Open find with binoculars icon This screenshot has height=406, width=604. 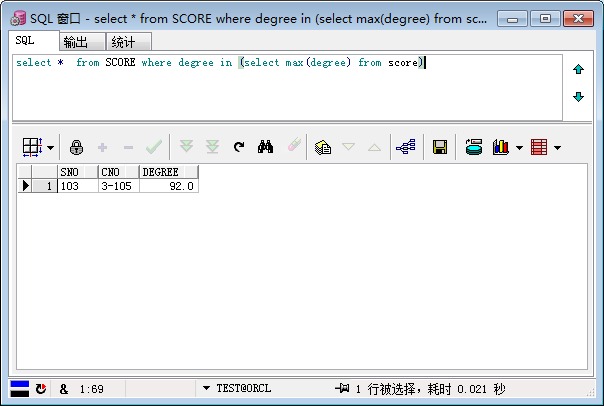tap(265, 147)
